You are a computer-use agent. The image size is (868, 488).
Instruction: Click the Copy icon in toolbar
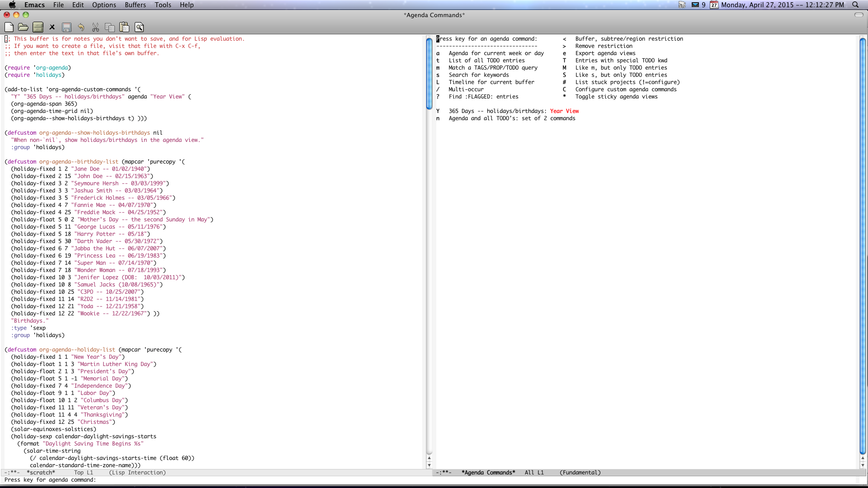pos(110,28)
